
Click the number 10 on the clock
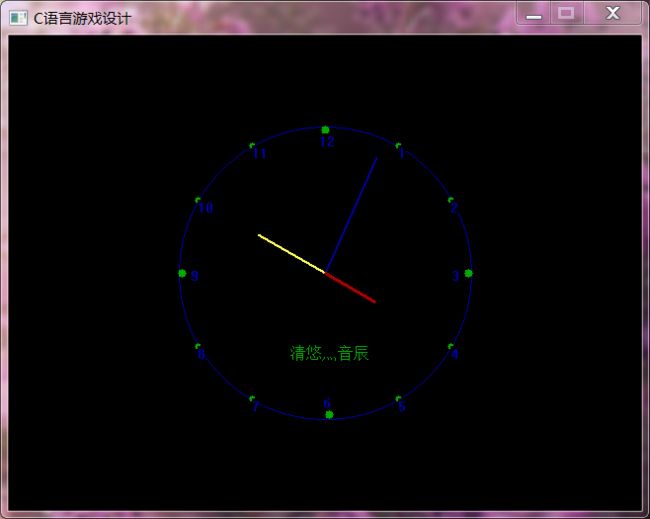tap(206, 208)
